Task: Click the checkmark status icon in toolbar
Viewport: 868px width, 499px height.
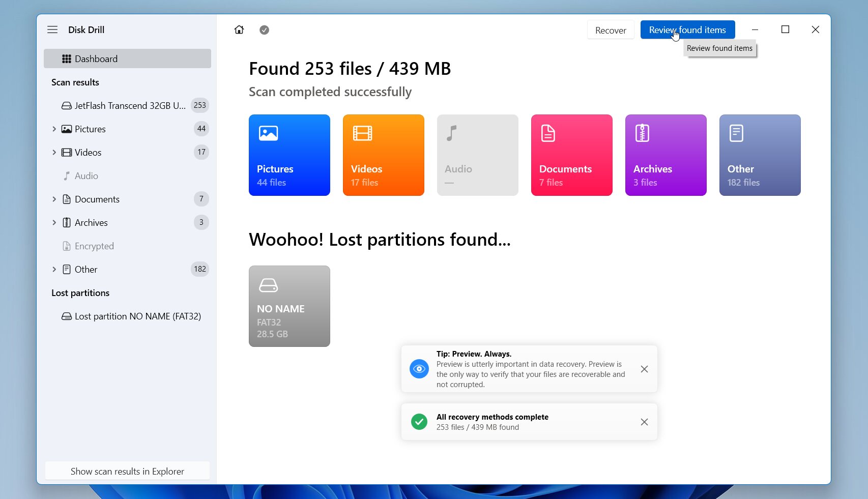Action: tap(264, 30)
